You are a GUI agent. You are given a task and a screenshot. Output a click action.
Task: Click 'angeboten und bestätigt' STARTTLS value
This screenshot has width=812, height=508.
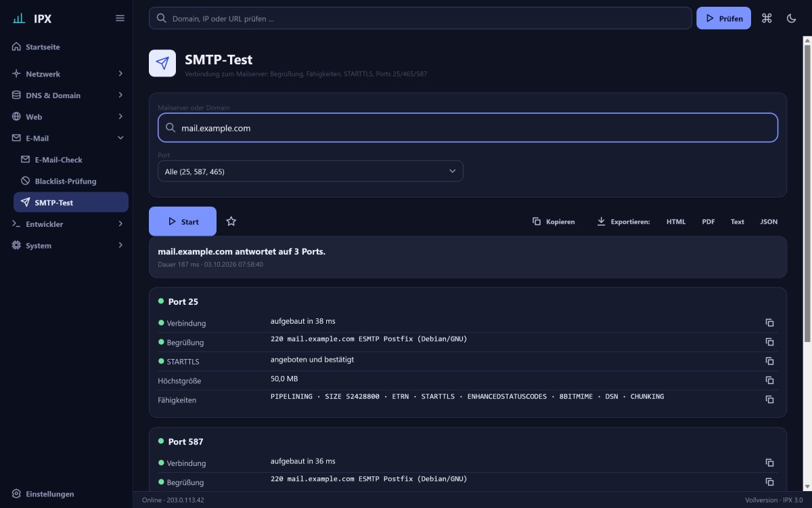312,360
